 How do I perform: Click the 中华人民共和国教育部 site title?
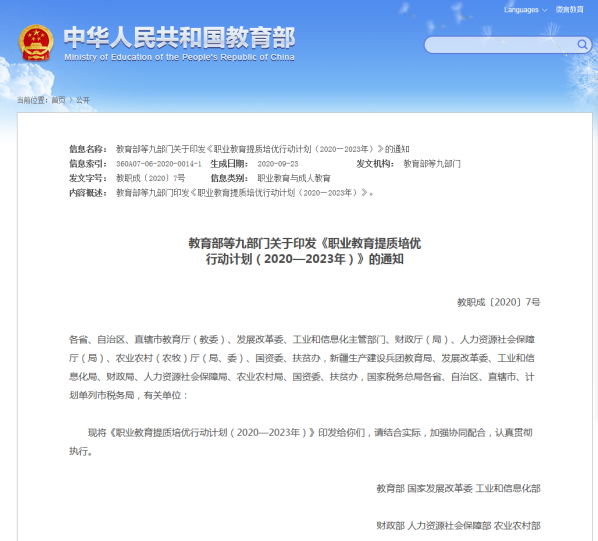tap(179, 37)
